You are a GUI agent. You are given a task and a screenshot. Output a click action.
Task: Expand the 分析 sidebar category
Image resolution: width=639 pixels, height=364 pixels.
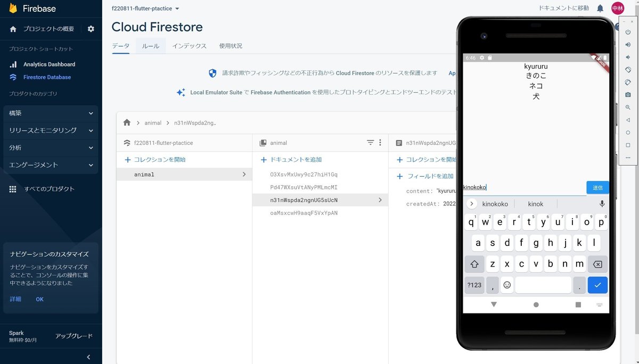51,147
